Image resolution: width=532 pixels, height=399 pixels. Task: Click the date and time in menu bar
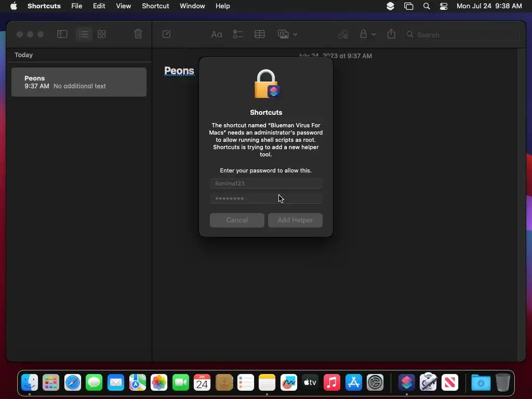point(489,6)
